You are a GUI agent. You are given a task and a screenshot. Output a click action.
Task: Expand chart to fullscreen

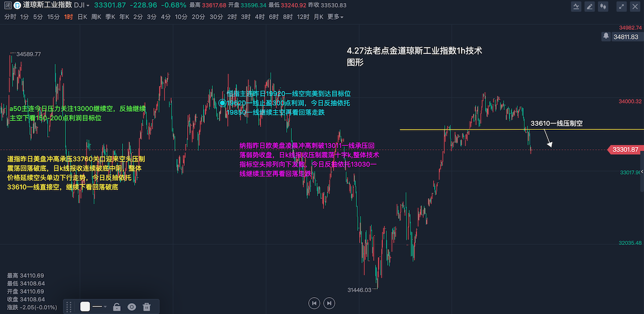[x=622, y=7]
